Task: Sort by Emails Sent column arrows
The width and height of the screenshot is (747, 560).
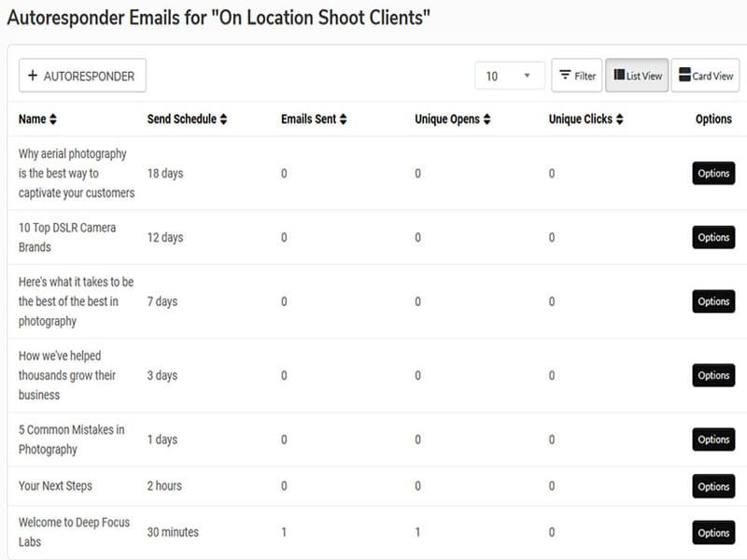Action: point(343,119)
